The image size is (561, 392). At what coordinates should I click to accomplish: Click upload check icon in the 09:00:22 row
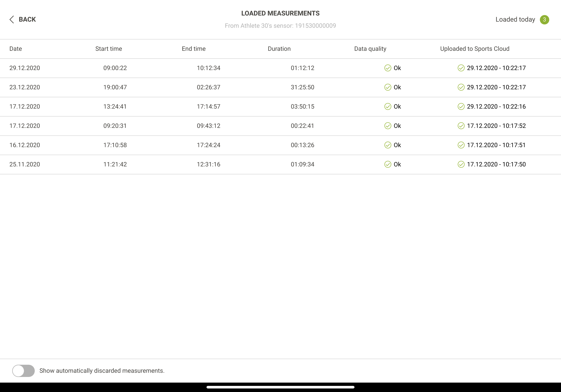point(461,68)
